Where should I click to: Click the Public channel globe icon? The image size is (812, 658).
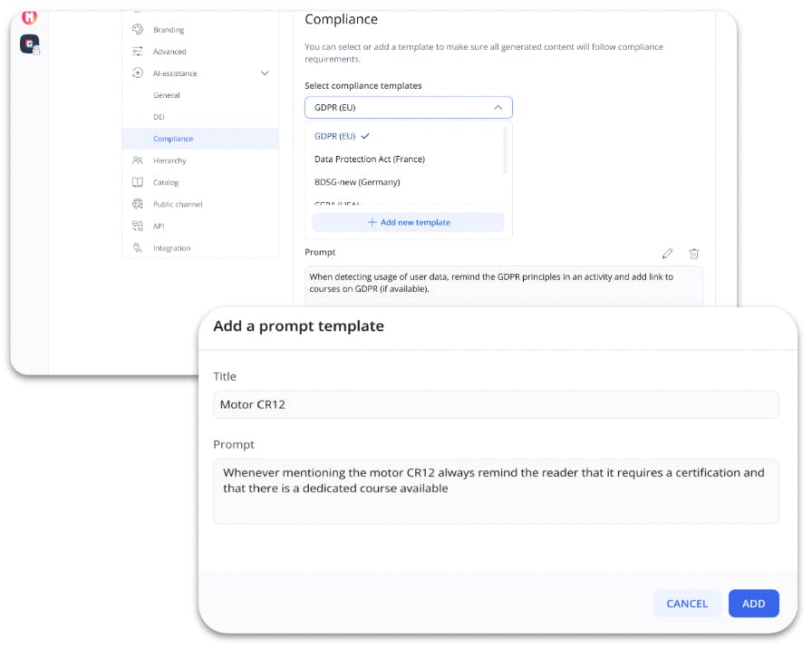(138, 204)
